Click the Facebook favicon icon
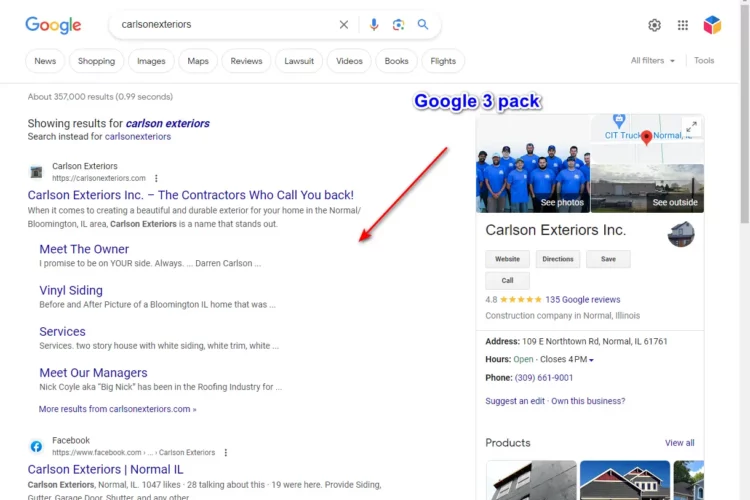This screenshot has width=750, height=500. (36, 446)
